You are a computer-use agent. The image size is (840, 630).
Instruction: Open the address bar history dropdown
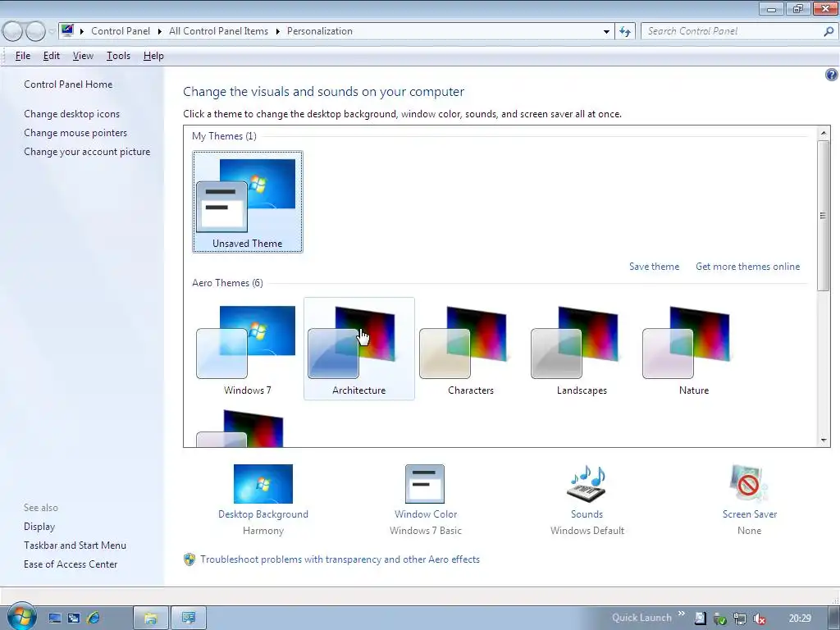(x=606, y=32)
